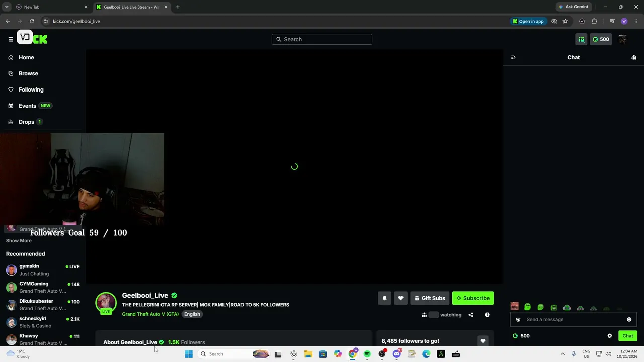
Task: Open the Kick sidebar hamburger menu
Action: click(10, 39)
